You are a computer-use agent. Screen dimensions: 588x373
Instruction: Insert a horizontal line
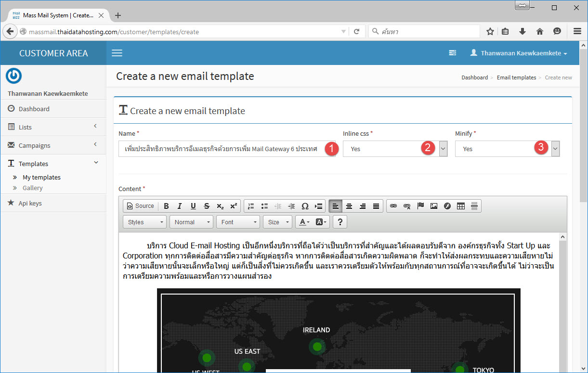point(474,206)
